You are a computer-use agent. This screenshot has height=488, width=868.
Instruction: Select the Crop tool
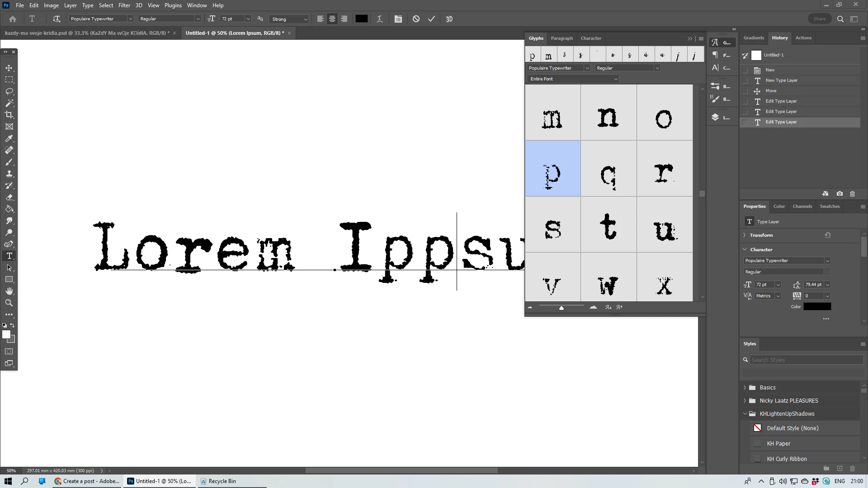click(9, 115)
